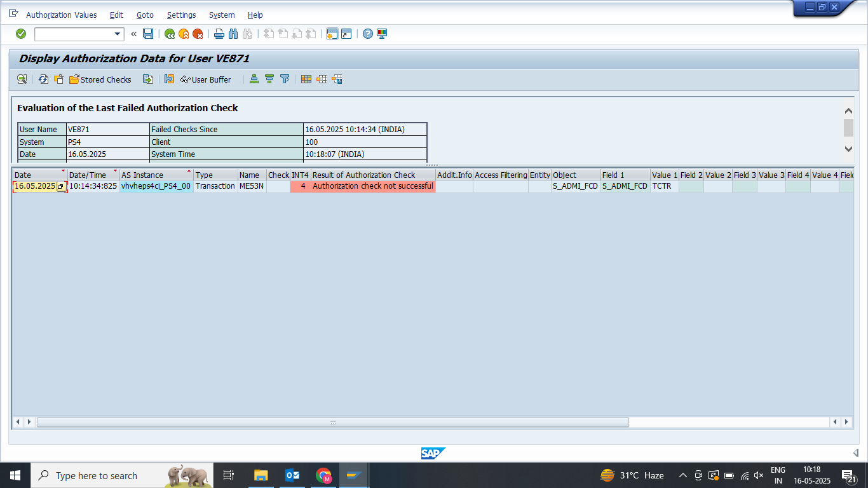Viewport: 868px width, 488px height.
Task: Click the Sort ascending icon
Action: pos(254,79)
